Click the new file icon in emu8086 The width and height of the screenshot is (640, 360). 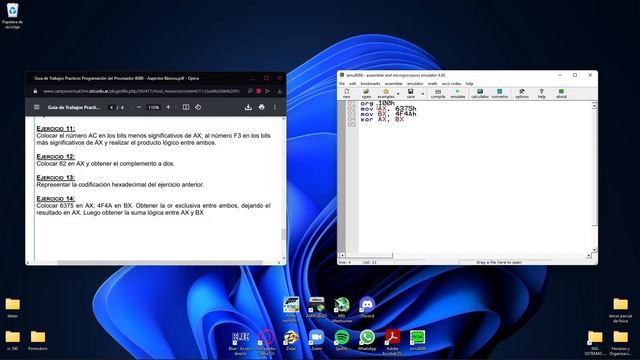347,93
